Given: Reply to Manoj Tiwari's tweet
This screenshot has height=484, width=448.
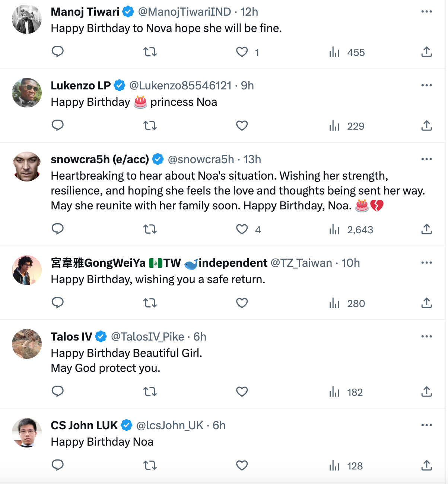Looking at the screenshot, I should 58,52.
